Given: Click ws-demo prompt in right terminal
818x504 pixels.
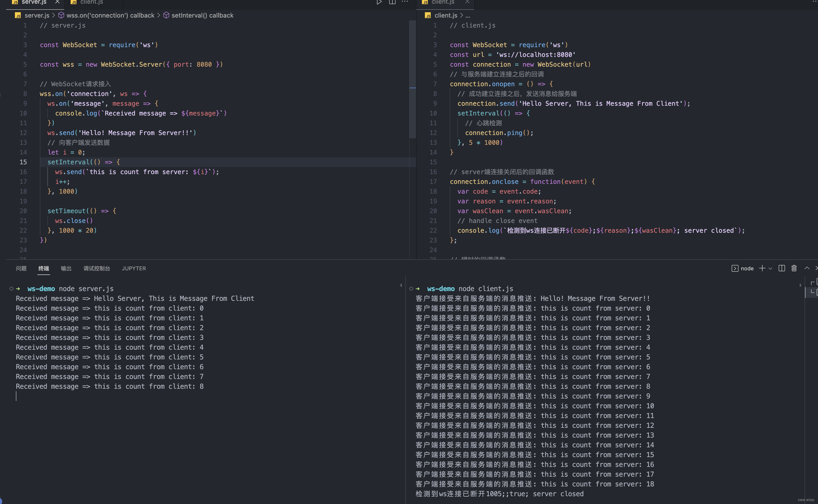Looking at the screenshot, I should point(441,289).
